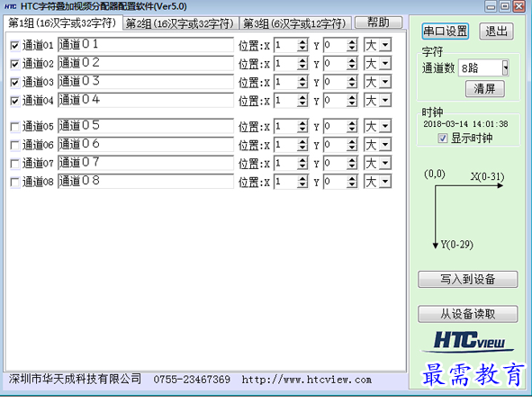Screen dimensions: 532x403
Task: Click the 通道08 text input field
Action: [146, 181]
